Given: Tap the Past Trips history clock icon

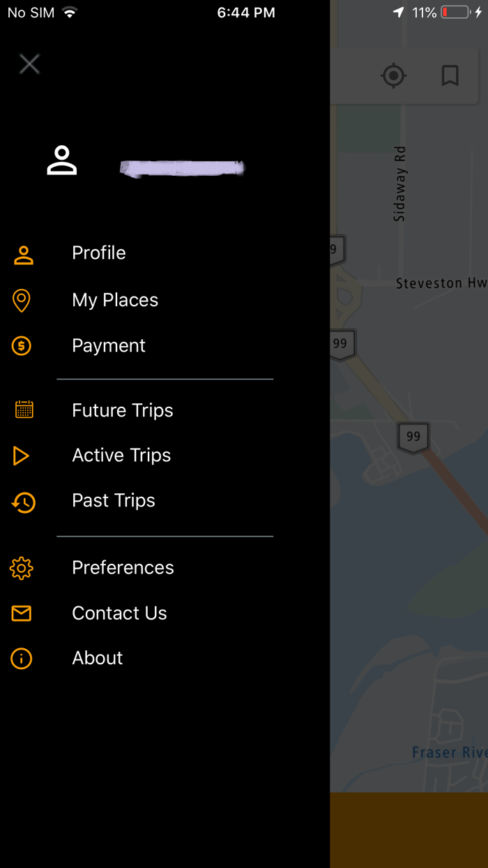Looking at the screenshot, I should (x=22, y=500).
